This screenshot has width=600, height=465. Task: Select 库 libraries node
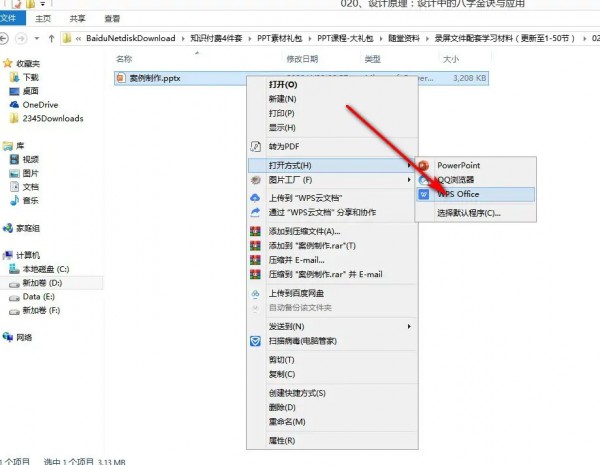[20, 146]
